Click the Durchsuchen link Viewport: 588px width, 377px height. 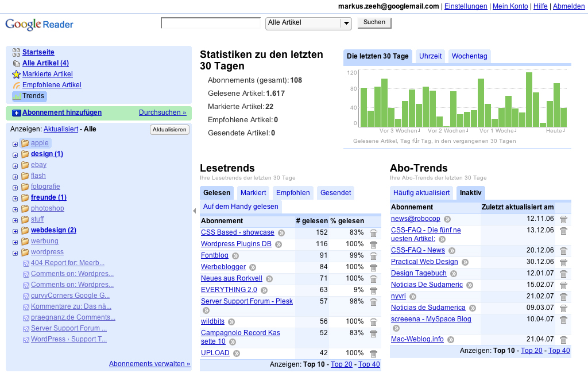[163, 112]
